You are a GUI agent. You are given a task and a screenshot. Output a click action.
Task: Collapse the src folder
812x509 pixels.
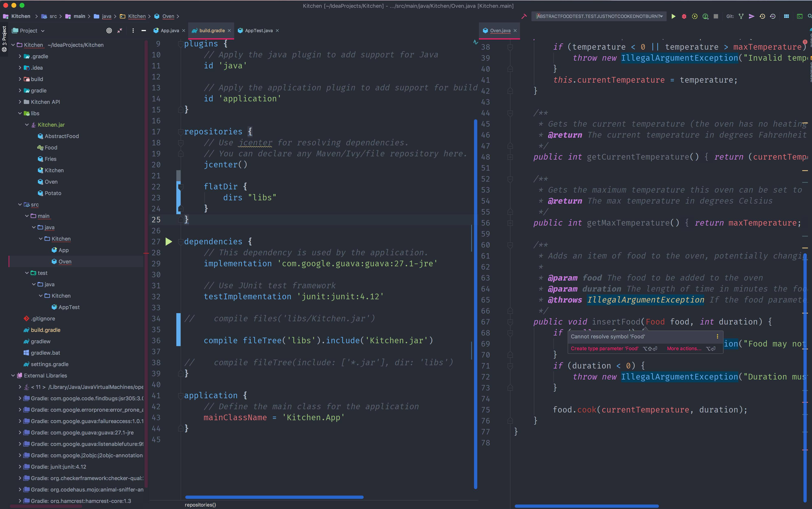click(20, 205)
